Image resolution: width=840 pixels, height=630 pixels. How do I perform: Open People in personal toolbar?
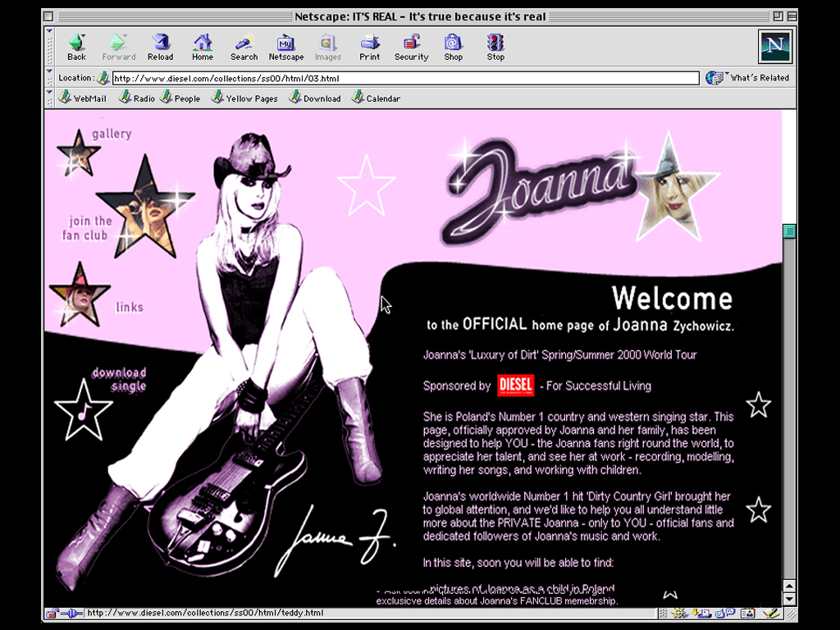click(x=180, y=98)
